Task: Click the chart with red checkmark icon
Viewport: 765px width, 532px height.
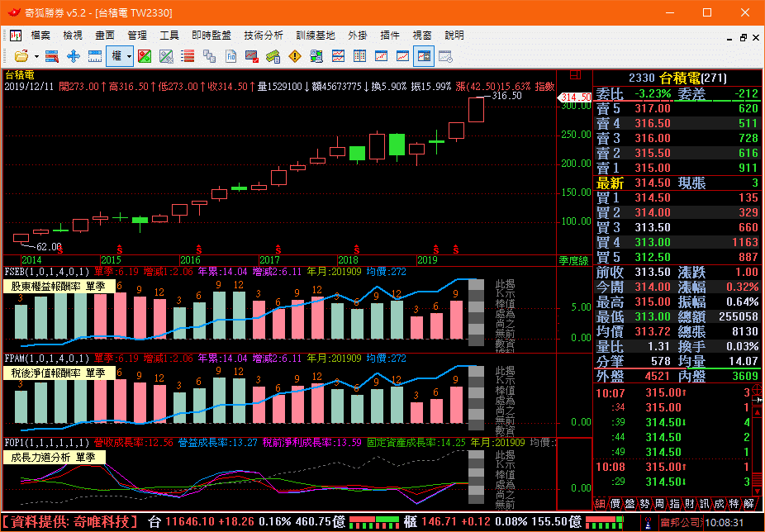Action: [252, 57]
